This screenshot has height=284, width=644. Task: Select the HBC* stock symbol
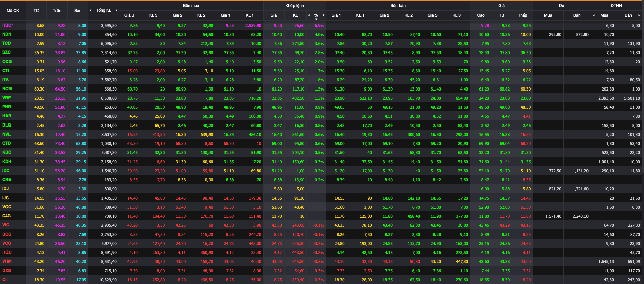point(7,25)
